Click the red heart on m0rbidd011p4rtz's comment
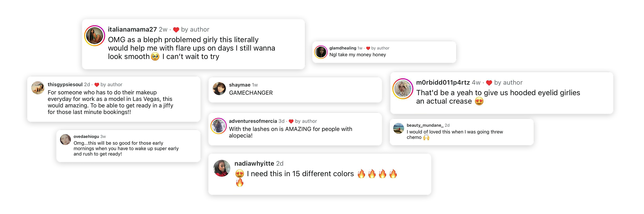This screenshot has width=644, height=214. click(x=489, y=83)
